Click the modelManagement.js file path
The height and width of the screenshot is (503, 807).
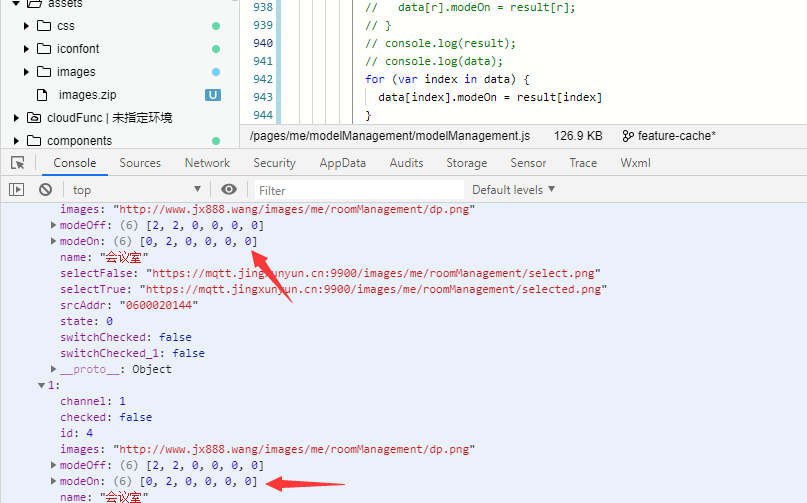click(x=390, y=136)
